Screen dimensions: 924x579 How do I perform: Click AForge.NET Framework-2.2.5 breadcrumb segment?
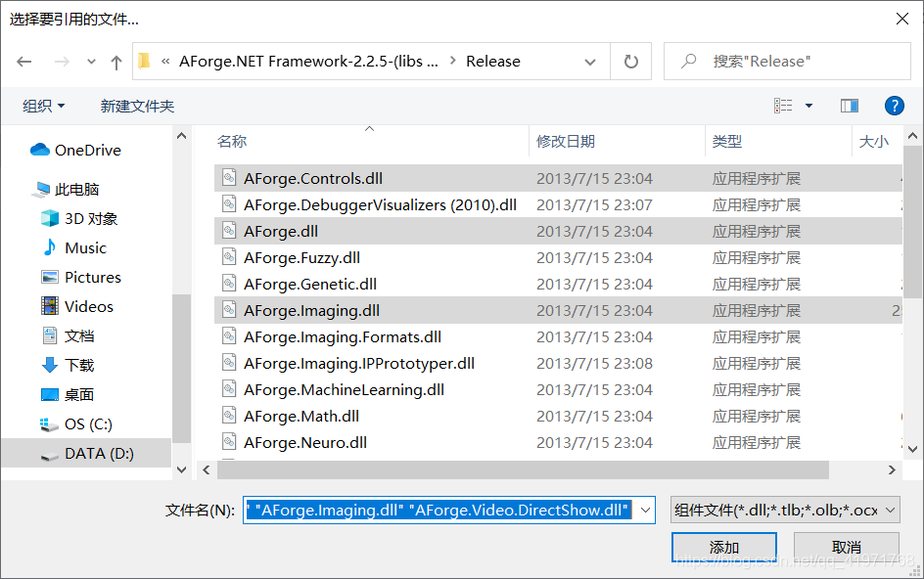point(308,62)
